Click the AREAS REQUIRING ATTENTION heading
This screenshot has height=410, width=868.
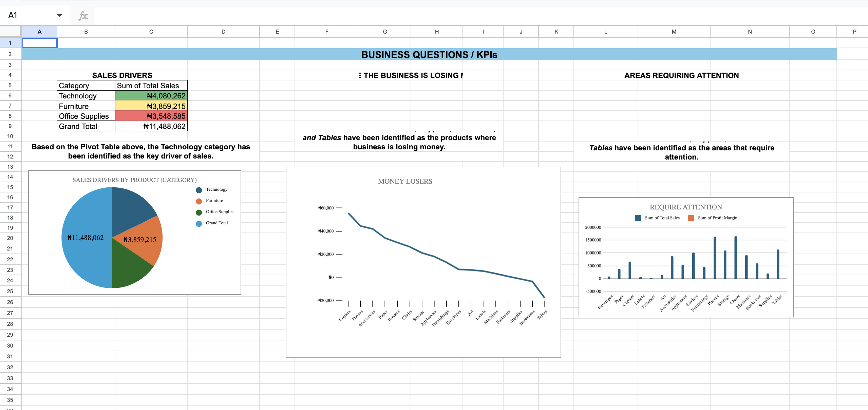(681, 75)
